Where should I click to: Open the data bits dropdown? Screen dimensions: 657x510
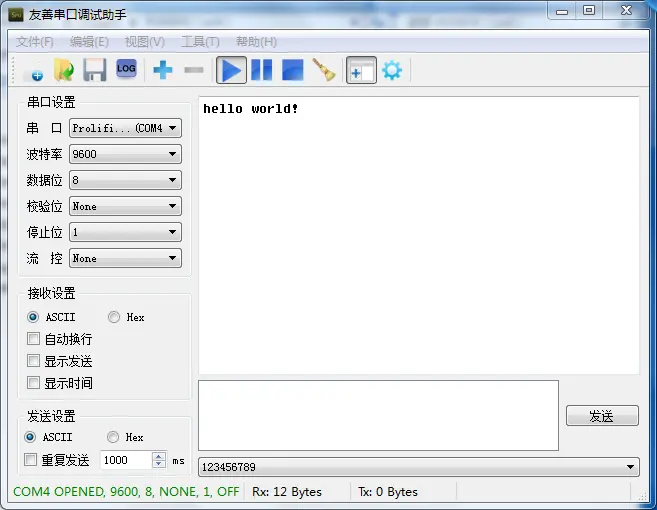pos(125,180)
